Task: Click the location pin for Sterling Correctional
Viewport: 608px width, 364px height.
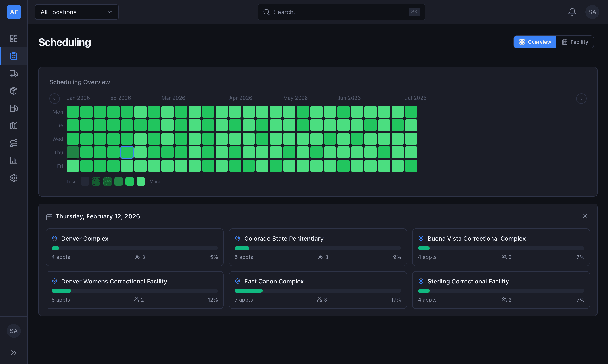Action: point(421,281)
